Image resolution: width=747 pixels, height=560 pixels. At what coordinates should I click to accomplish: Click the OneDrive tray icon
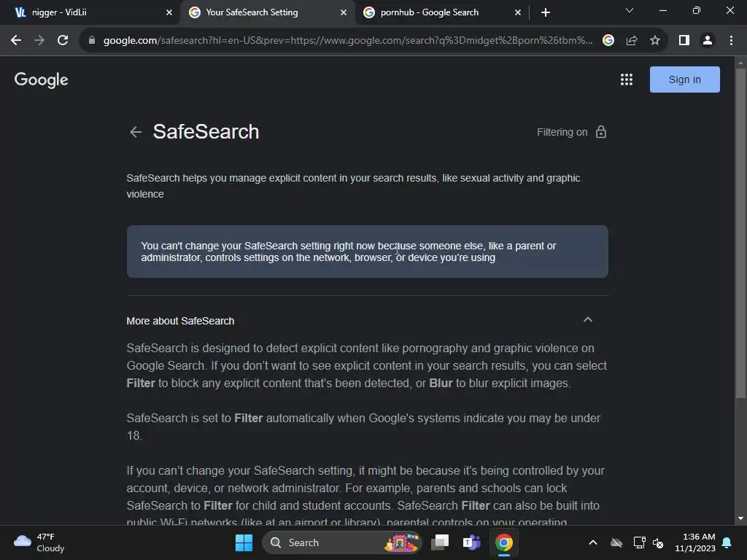[616, 542]
